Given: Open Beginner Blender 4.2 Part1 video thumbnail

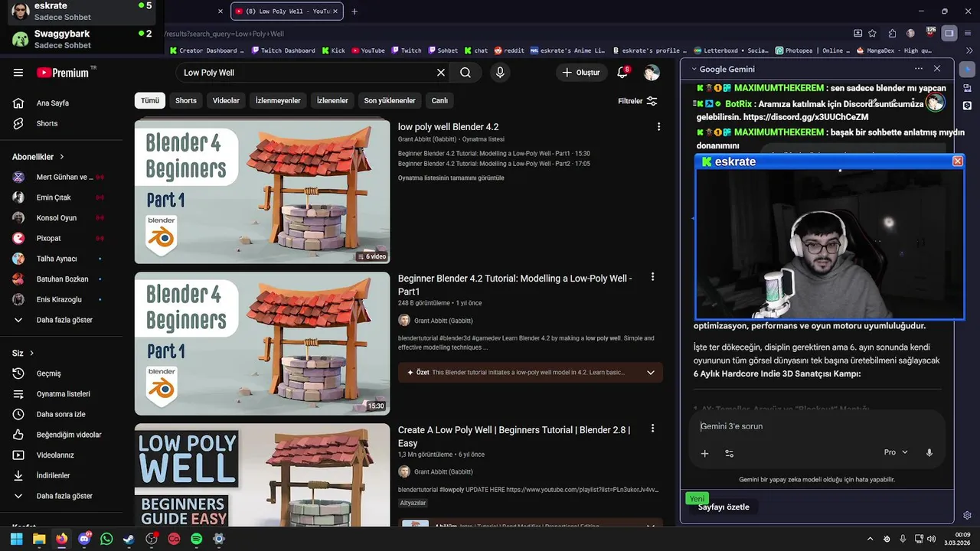Looking at the screenshot, I should click(263, 344).
